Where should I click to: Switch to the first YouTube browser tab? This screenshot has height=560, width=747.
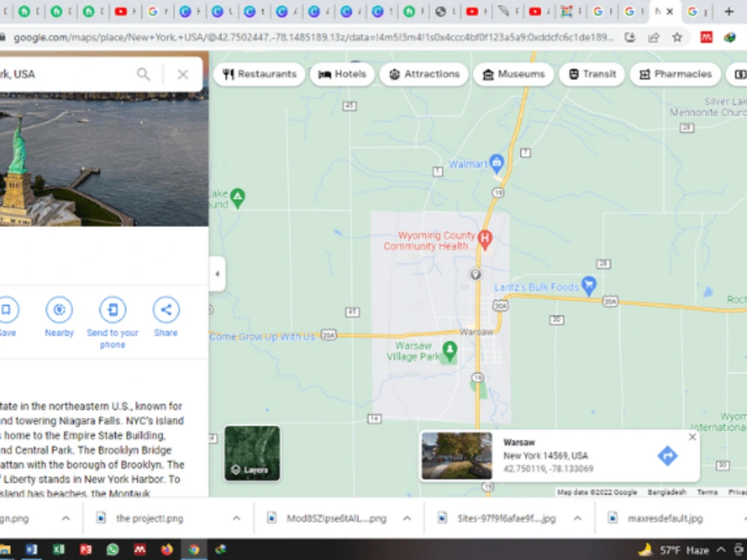pyautogui.click(x=120, y=11)
